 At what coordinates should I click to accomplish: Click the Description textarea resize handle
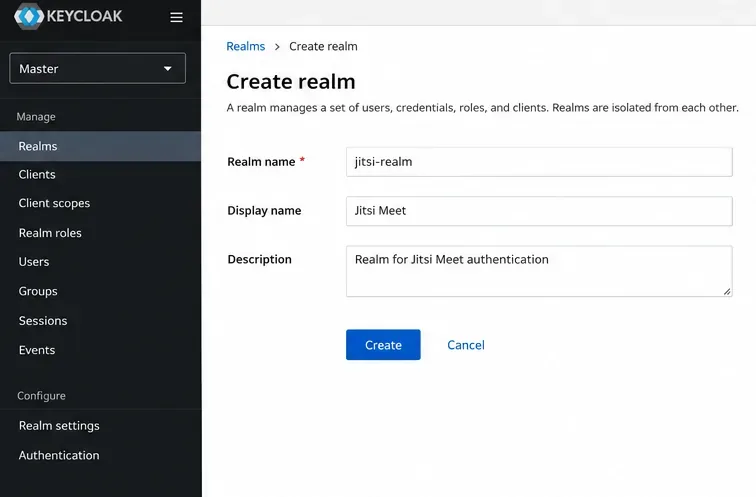coord(727,291)
